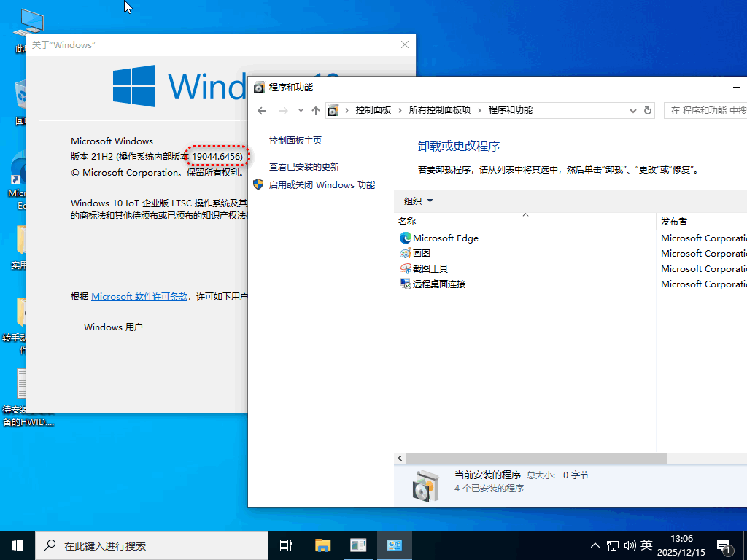The width and height of the screenshot is (747, 560).
Task: Open recent locations dropdown arrow
Action: (x=301, y=110)
